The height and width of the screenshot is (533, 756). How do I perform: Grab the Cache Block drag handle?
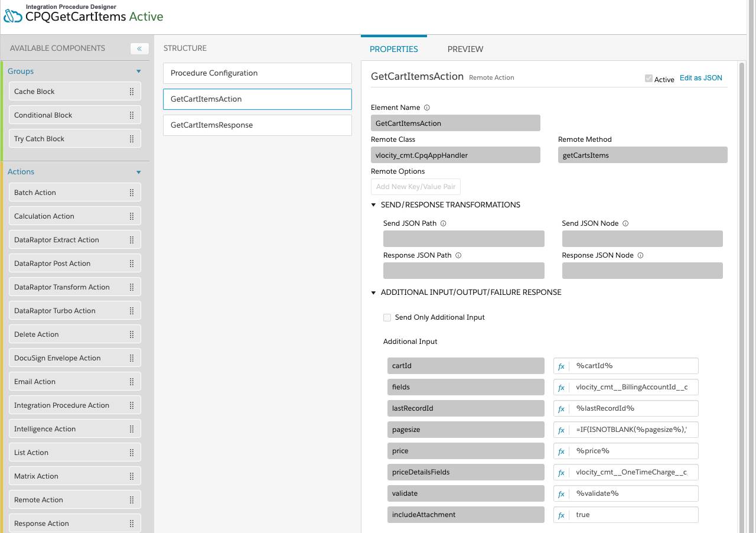pyautogui.click(x=132, y=92)
